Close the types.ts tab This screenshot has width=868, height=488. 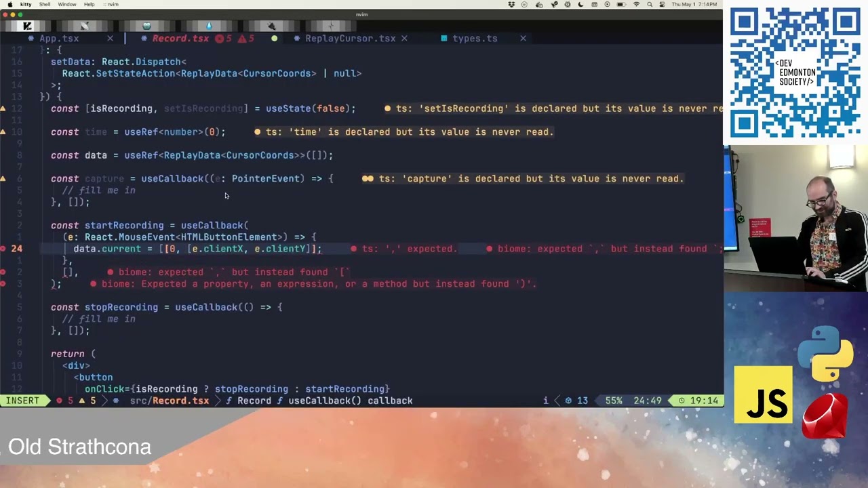[523, 39]
